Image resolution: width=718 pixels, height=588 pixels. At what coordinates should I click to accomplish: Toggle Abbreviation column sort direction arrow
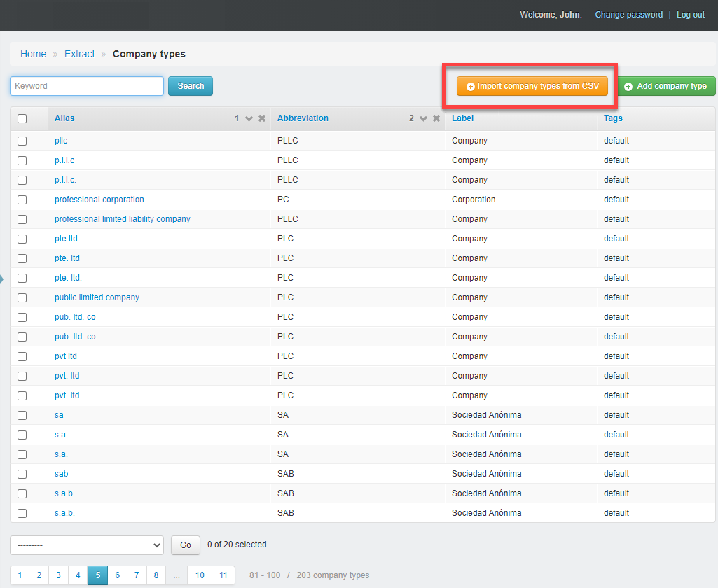(423, 118)
